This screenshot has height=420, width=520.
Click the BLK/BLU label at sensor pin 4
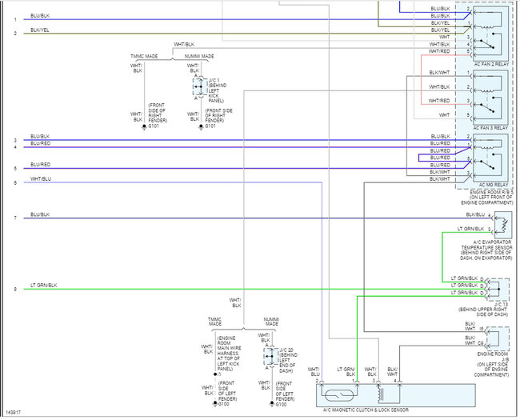(475, 214)
